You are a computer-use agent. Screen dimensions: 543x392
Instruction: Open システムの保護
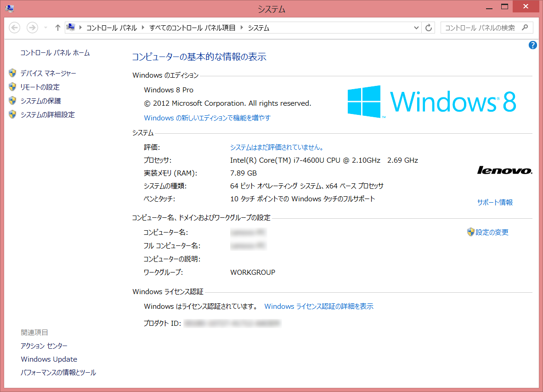pos(40,101)
